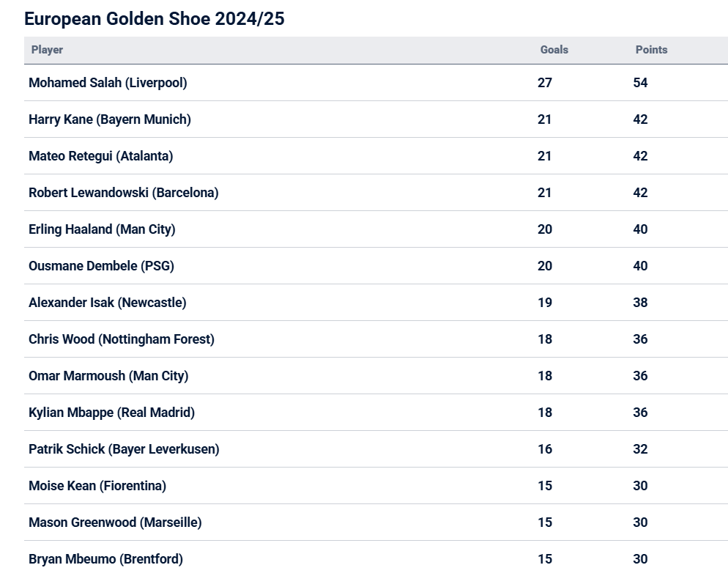Click the Player column header

(47, 50)
